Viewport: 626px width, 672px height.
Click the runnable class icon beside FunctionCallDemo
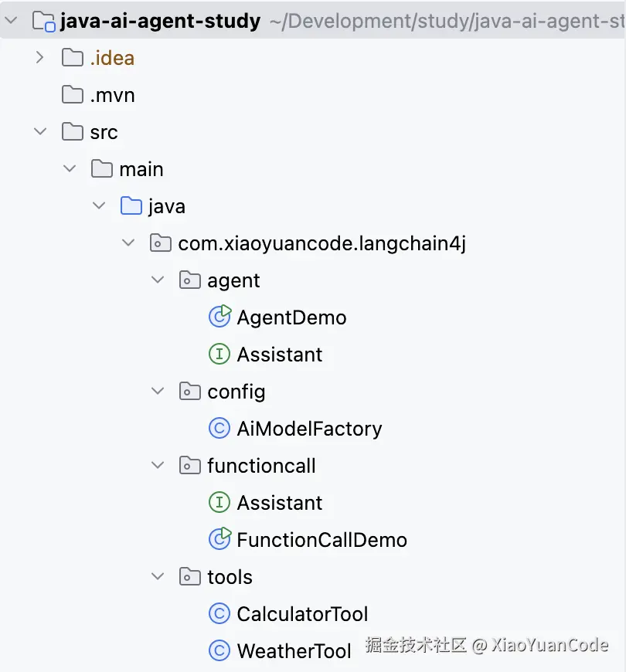point(219,539)
